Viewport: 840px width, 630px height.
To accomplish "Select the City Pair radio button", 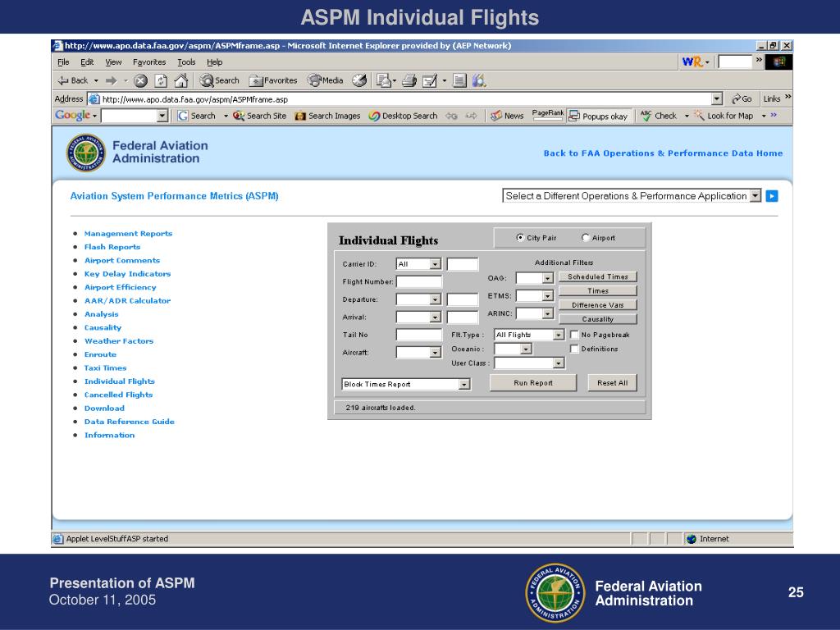I will 519,237.
